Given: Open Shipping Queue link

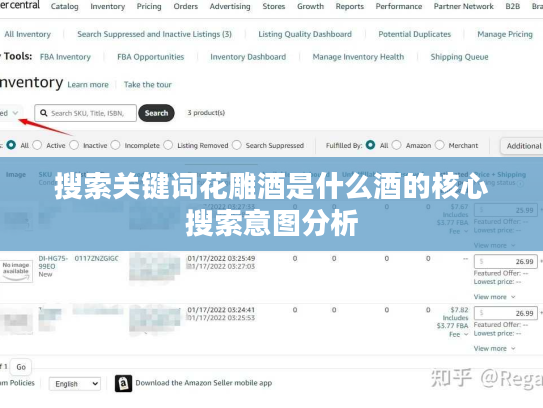Looking at the screenshot, I should [460, 57].
